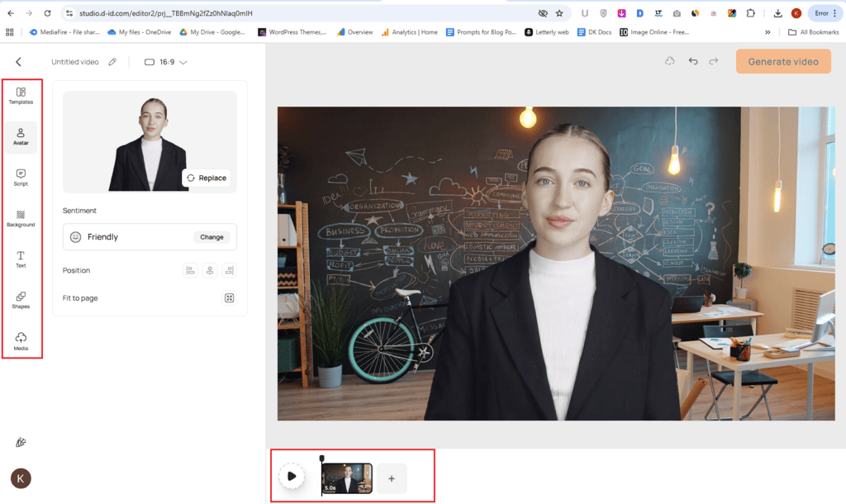
Task: Open the DK Docs bookmark
Action: point(594,32)
